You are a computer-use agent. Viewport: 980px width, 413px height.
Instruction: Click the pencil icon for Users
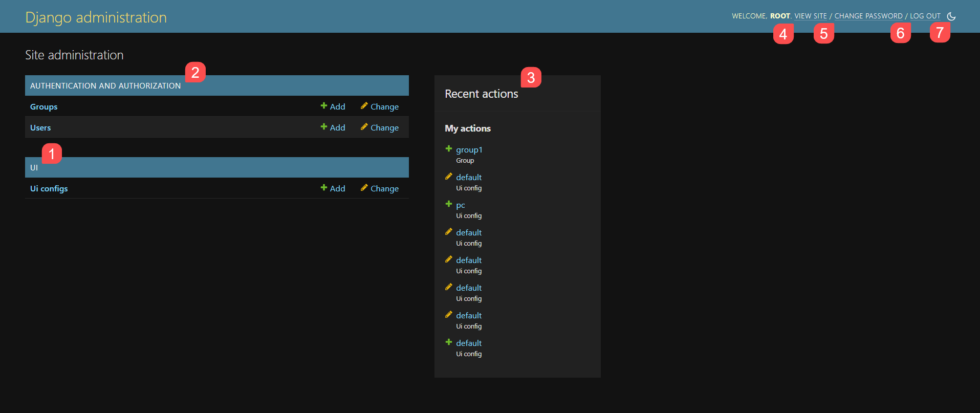364,127
